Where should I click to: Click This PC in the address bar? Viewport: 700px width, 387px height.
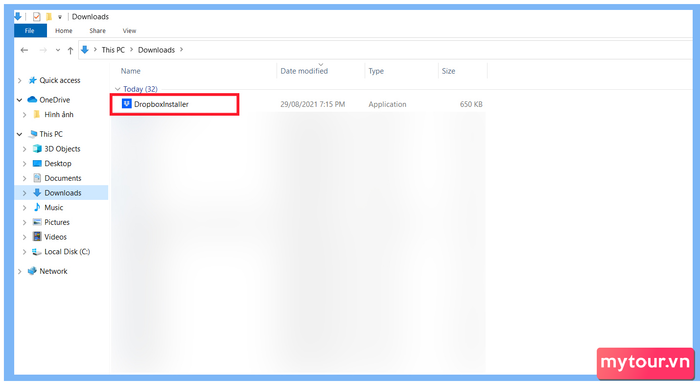113,50
